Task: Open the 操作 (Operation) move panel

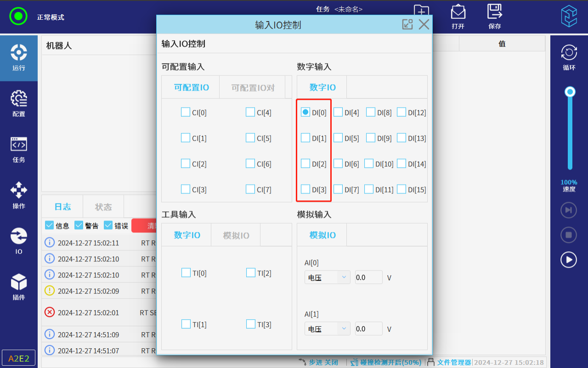Action: 18,195
